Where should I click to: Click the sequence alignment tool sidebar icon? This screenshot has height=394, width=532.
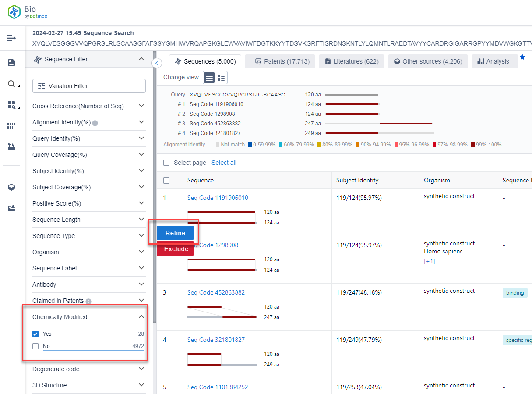click(x=11, y=147)
